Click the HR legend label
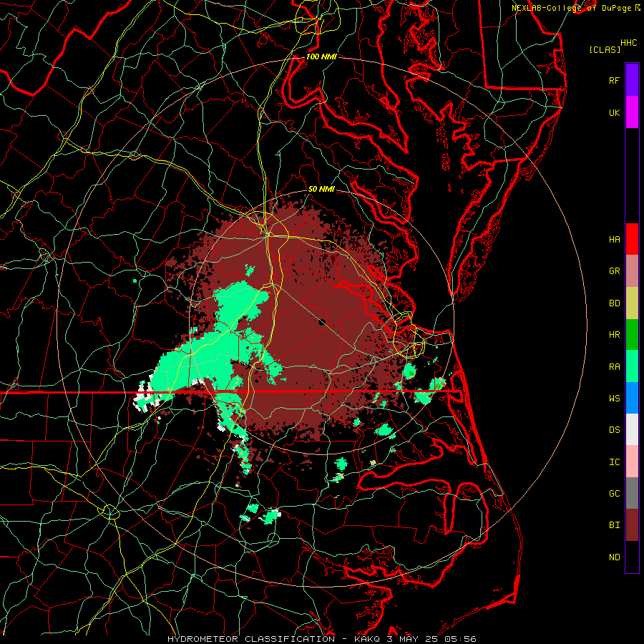 click(x=615, y=335)
